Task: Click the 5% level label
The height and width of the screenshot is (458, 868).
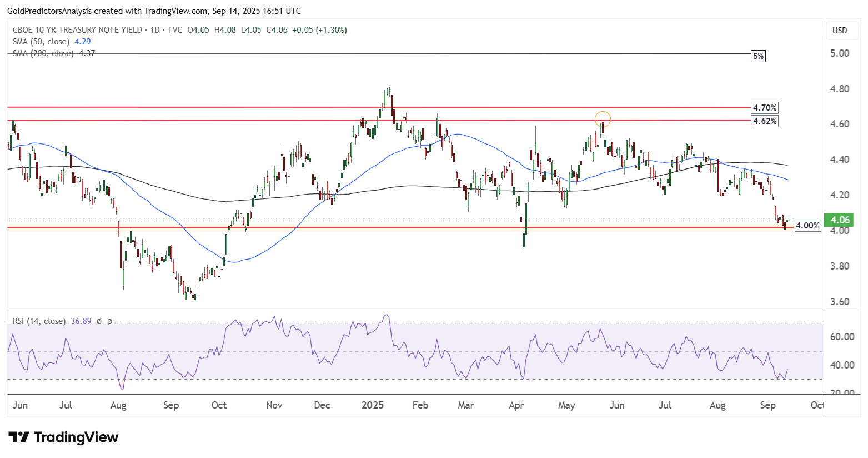Action: [758, 56]
